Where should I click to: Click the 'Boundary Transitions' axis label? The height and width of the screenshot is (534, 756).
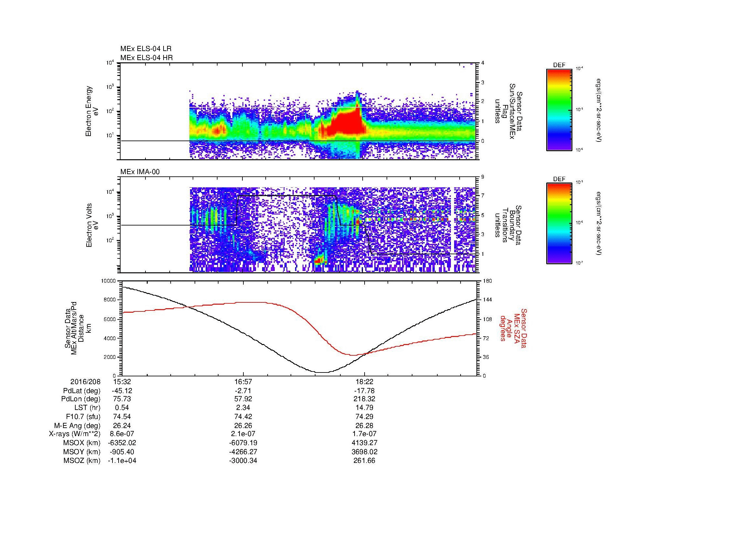(508, 225)
